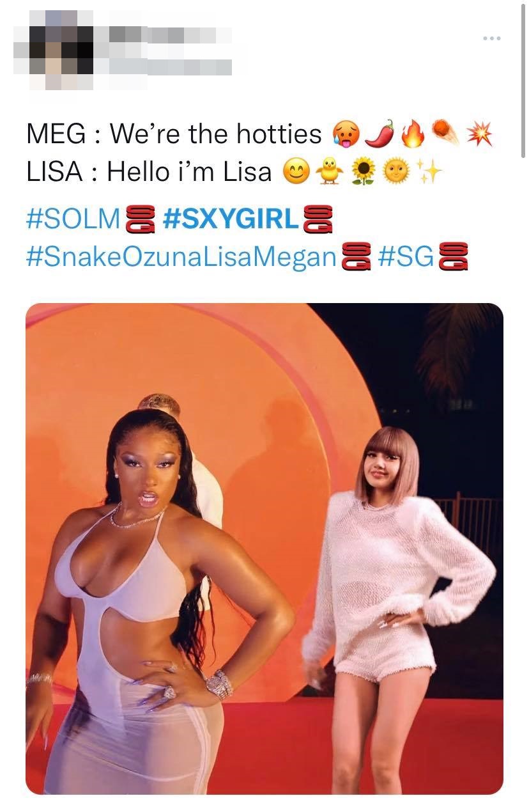The width and height of the screenshot is (529, 812).
Task: Open the #SOLM hashtag
Action: coord(73,219)
